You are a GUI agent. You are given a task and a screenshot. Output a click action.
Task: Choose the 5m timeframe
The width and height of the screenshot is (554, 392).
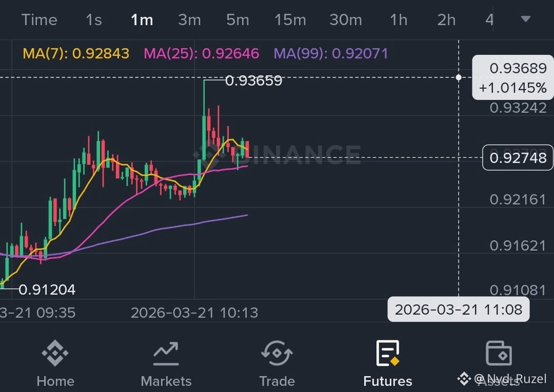[x=238, y=20]
